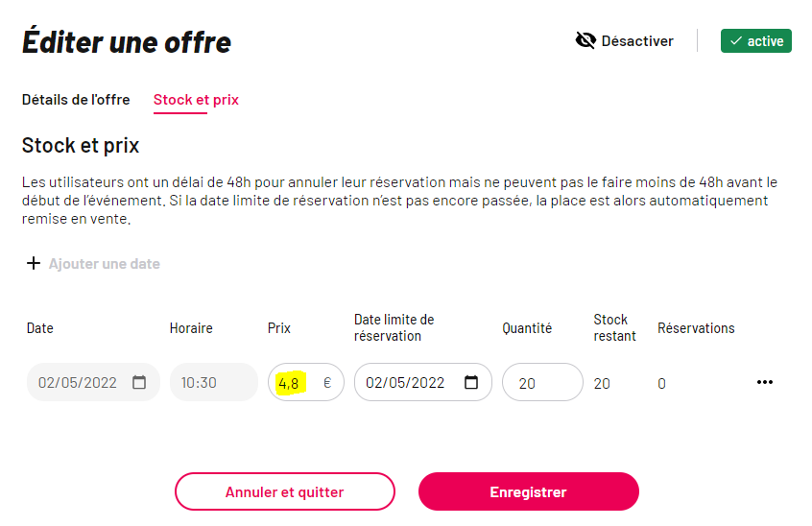Screen dimensions: 812x526
Task: Select the Stock et prix tab
Action: 196,100
